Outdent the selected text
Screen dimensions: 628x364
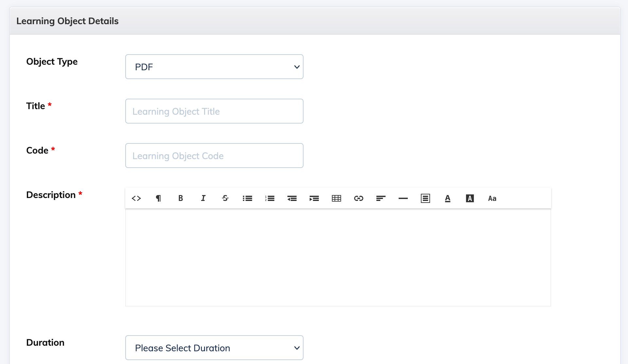tap(292, 198)
